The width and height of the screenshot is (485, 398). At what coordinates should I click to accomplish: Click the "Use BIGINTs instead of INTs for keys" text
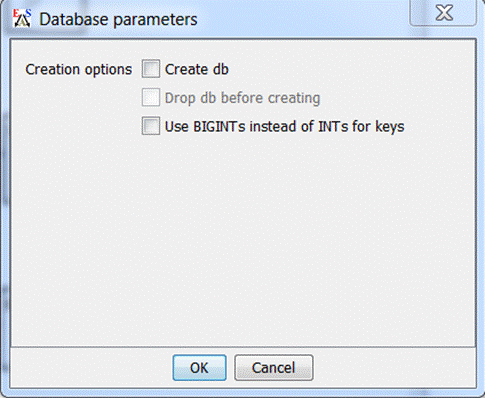click(285, 127)
